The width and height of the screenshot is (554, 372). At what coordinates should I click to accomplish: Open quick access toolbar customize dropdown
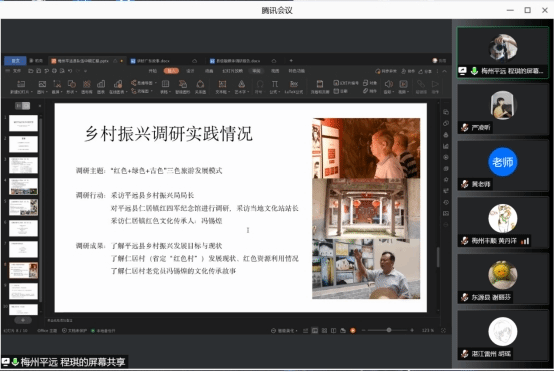[85, 71]
